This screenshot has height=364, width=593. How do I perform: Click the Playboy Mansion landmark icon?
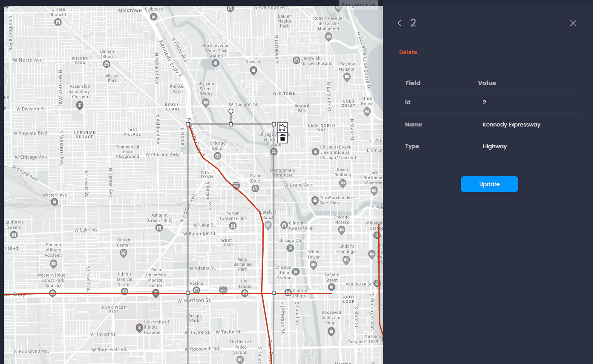point(347,77)
